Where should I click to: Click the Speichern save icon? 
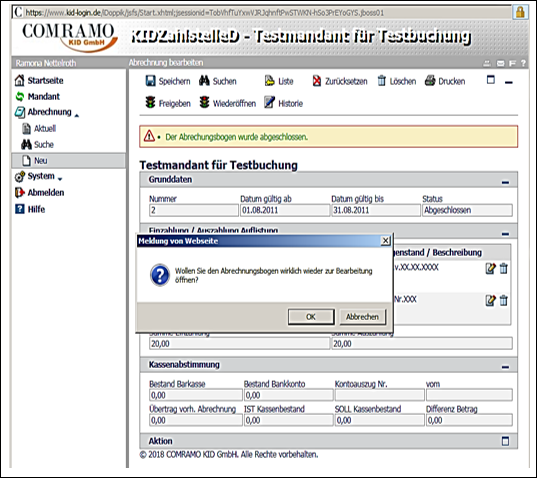(150, 81)
